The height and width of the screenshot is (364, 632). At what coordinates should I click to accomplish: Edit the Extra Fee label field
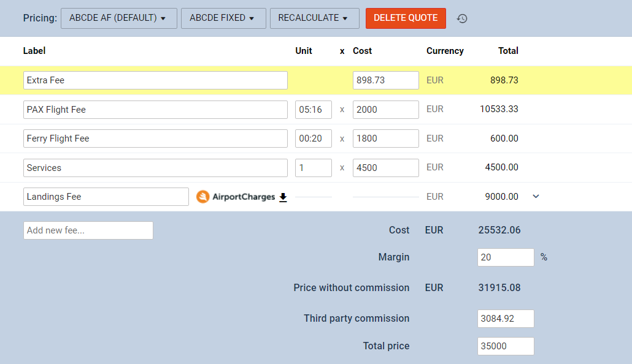click(x=155, y=80)
